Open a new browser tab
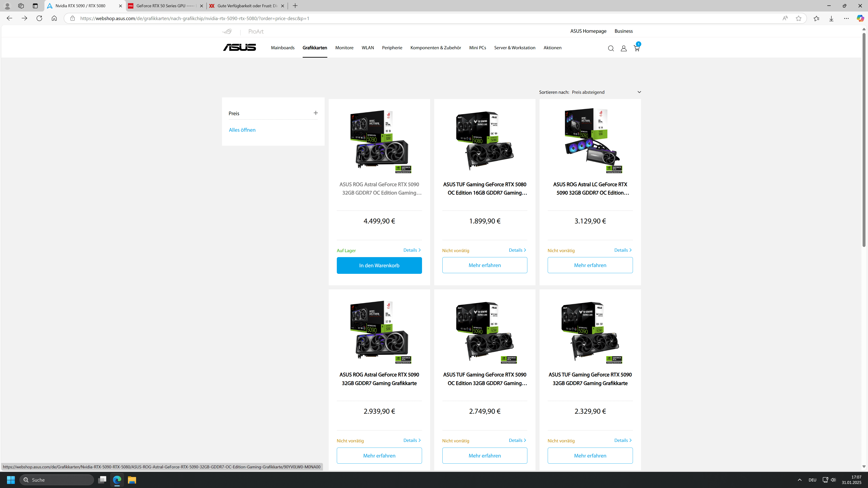Image resolution: width=868 pixels, height=488 pixels. pos(295,6)
